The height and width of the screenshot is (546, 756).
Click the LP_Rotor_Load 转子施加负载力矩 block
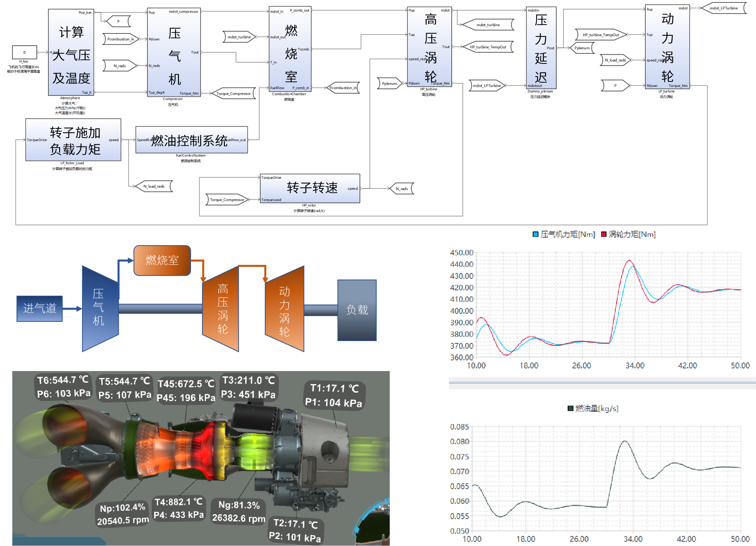(x=73, y=140)
